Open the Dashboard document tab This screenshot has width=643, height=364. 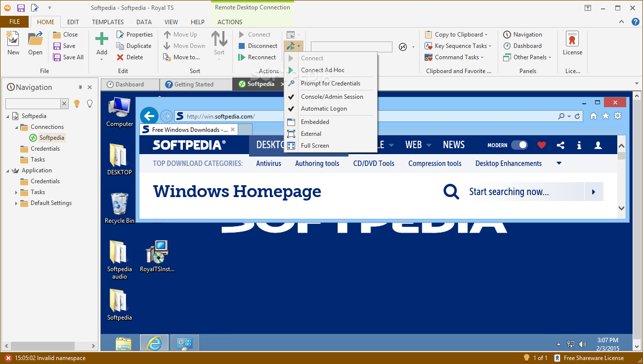point(129,84)
